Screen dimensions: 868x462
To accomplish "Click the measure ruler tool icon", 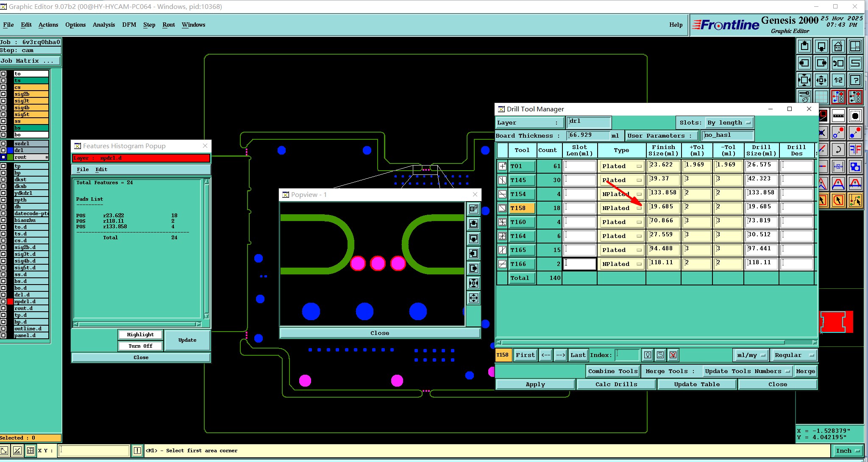I will [x=838, y=115].
